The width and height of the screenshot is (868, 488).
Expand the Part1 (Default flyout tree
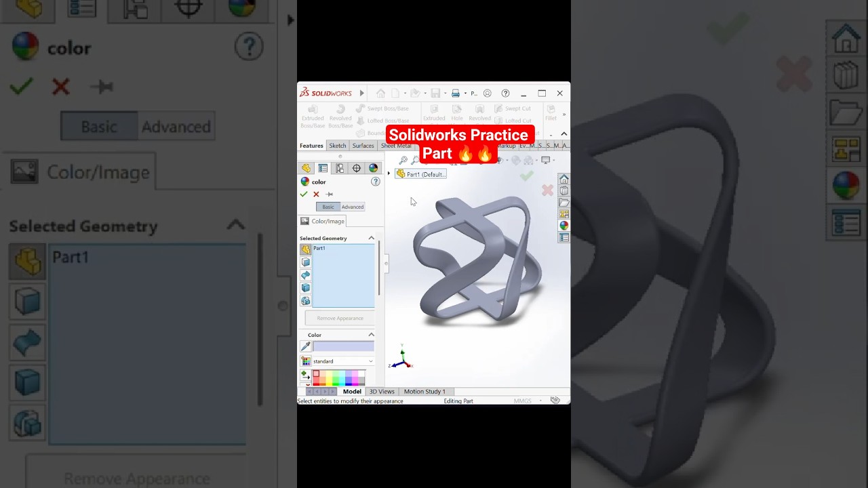[x=389, y=174]
